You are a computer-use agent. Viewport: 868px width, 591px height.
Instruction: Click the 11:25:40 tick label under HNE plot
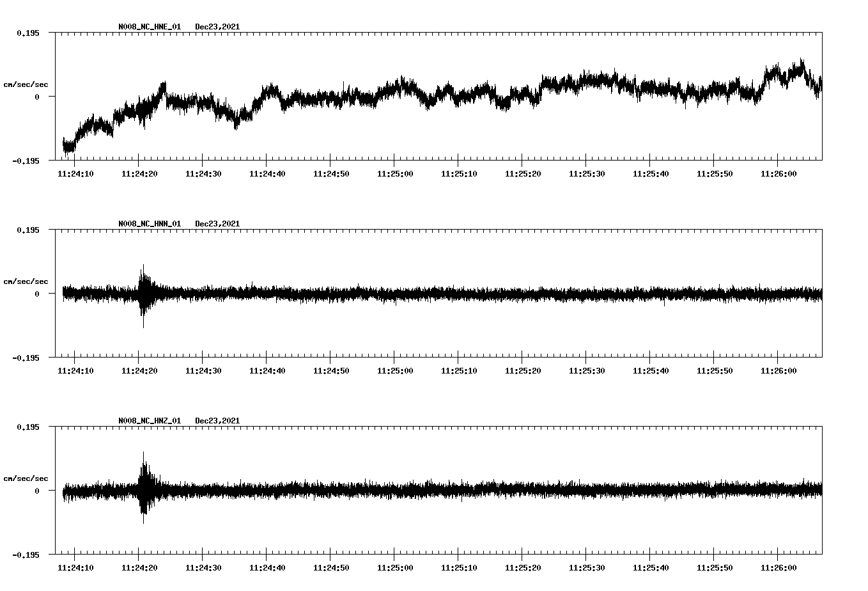651,173
